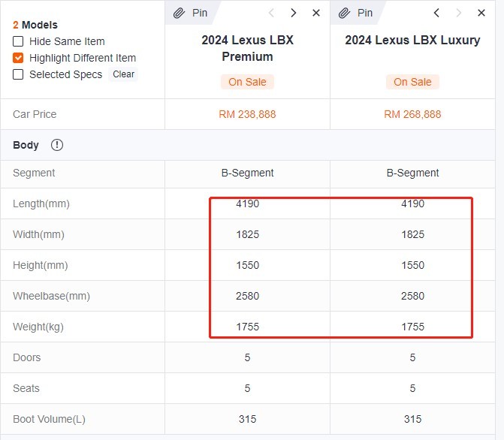Open the 2024 Lexus LBX Premium title
Image resolution: width=504 pixels, height=440 pixels.
tap(248, 48)
